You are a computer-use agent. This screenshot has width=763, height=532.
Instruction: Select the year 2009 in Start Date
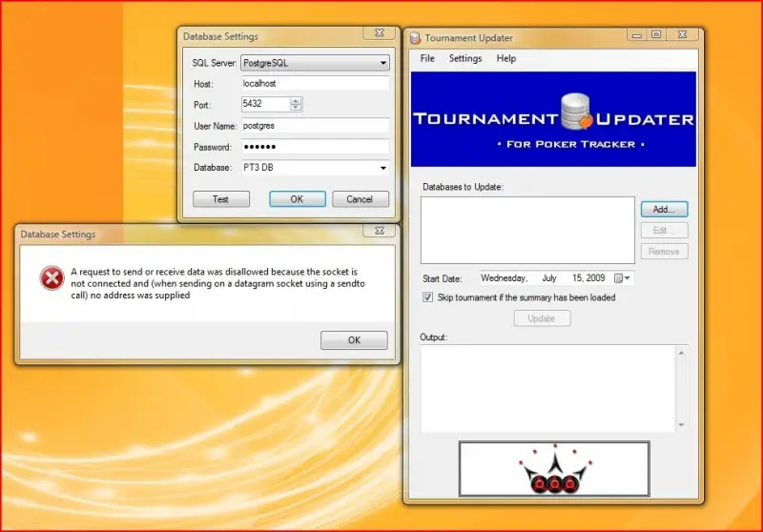point(595,278)
